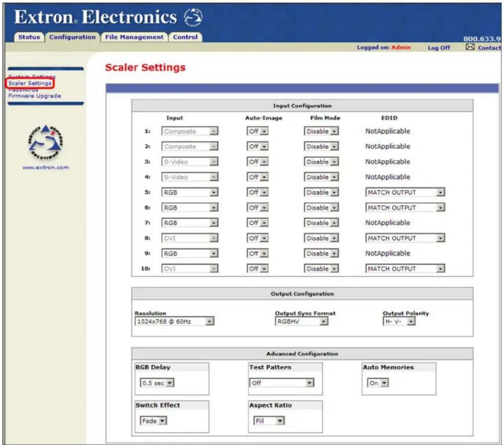
Task: Click the Admin username text
Action: coord(401,47)
